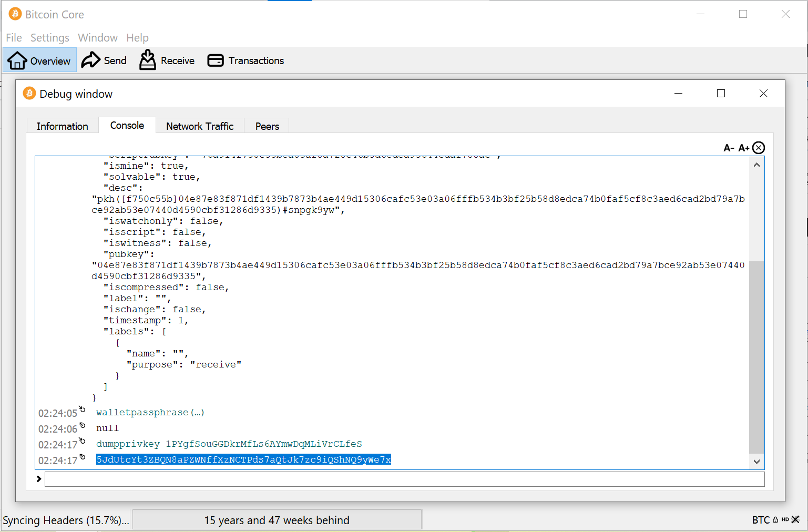Close the Debug window
The image size is (808, 532).
pos(763,94)
